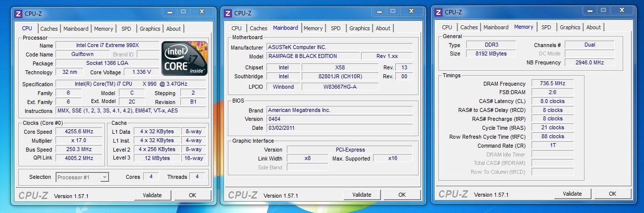Click Validate in the CPU tab window

(153, 195)
